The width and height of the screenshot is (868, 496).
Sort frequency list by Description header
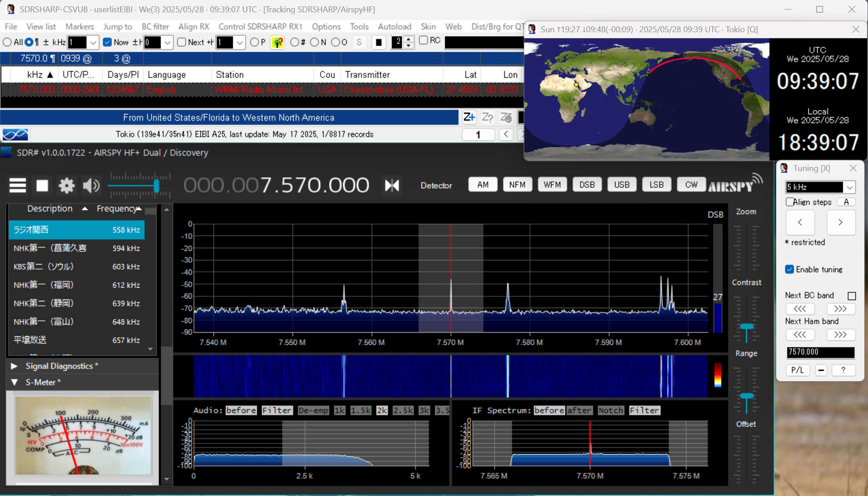coord(50,209)
